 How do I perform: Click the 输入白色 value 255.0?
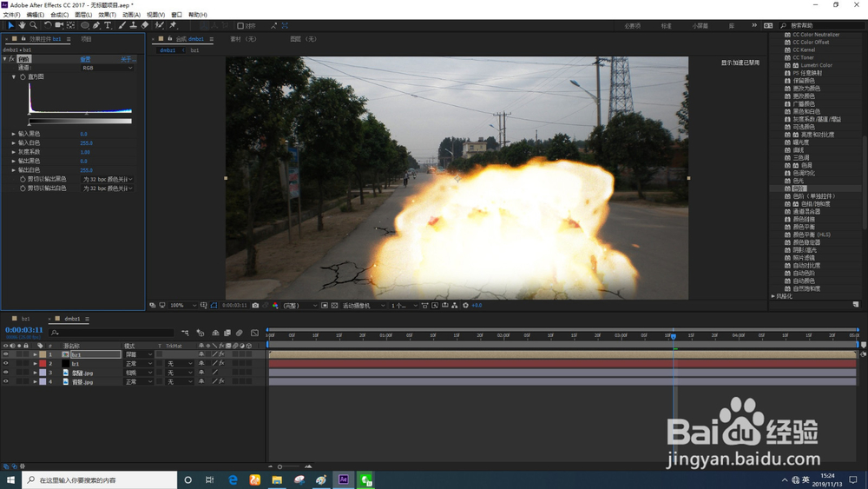pyautogui.click(x=86, y=143)
